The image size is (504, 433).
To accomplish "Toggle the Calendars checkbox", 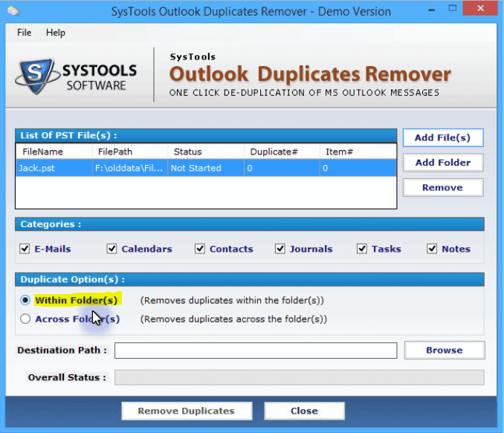I will [112, 249].
